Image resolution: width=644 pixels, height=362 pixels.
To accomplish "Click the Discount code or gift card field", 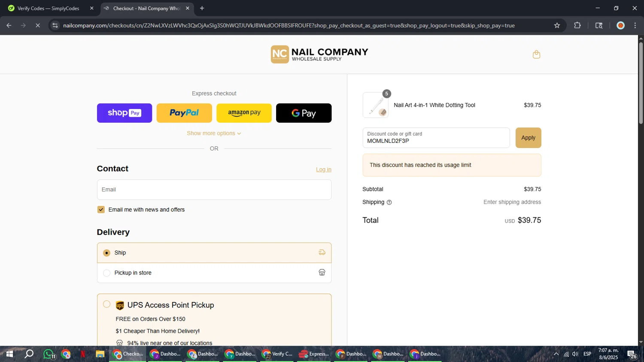I will click(x=436, y=138).
